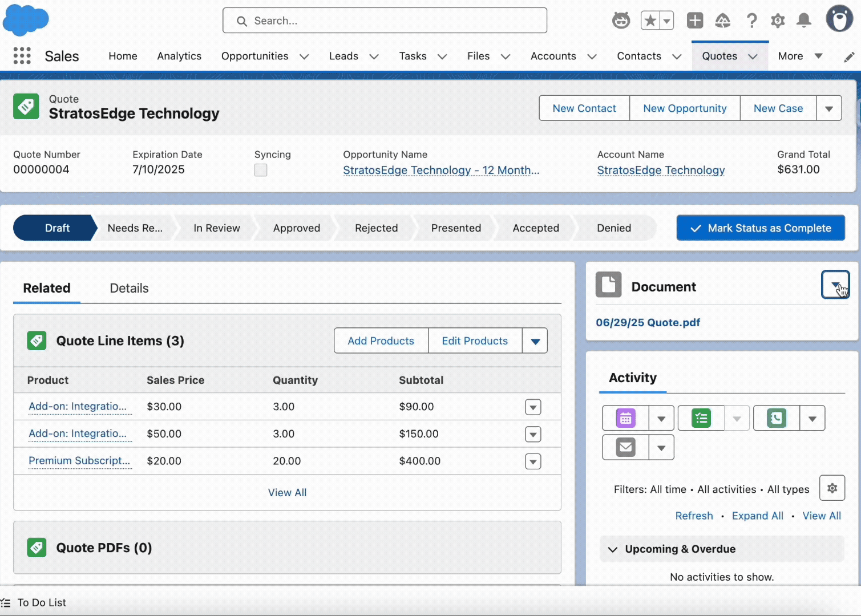
Task: Compose an Email with envelope icon
Action: [626, 447]
